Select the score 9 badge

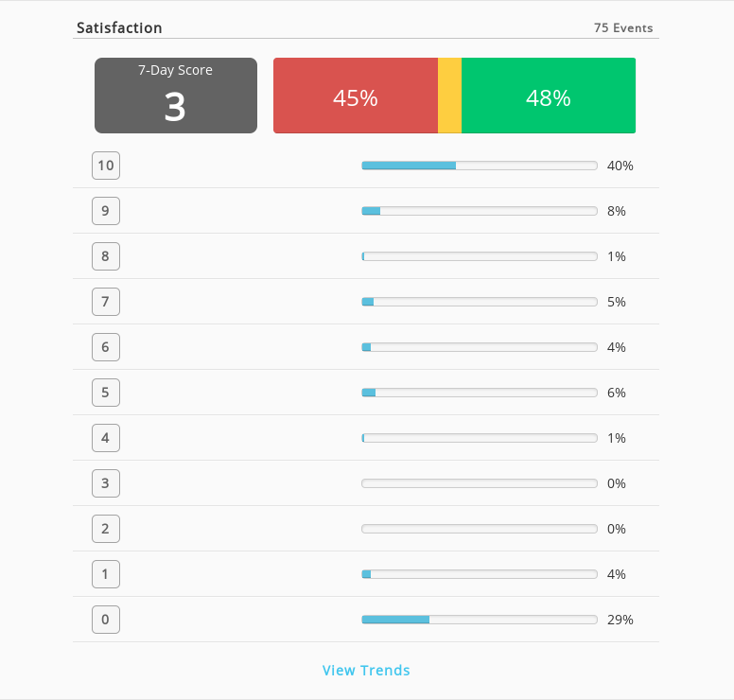pyautogui.click(x=106, y=211)
